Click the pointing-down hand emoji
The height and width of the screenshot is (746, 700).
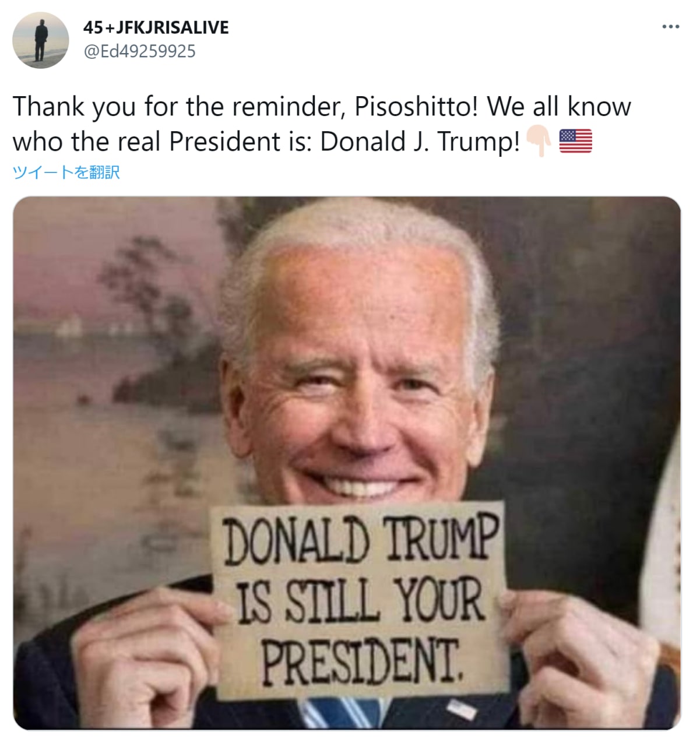539,141
